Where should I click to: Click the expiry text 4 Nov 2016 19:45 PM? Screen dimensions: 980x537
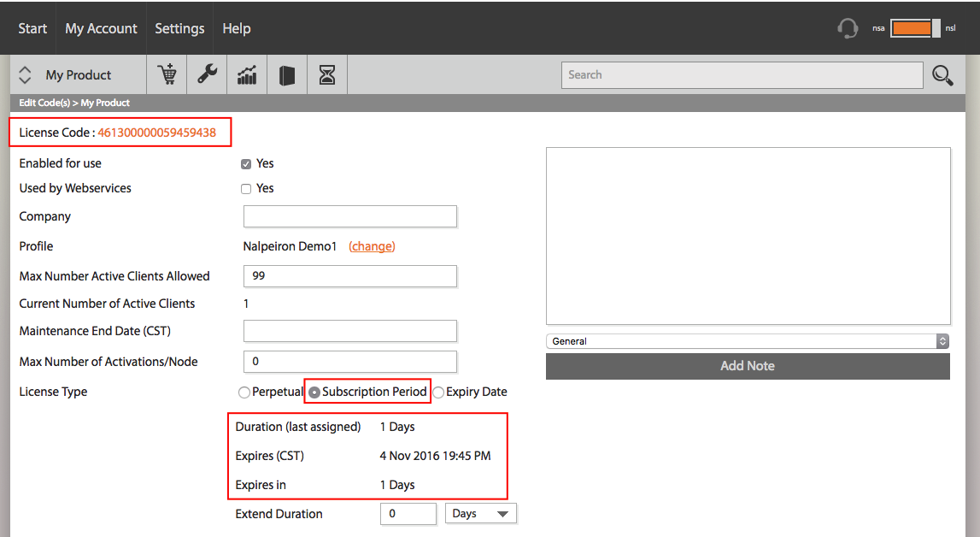435,456
